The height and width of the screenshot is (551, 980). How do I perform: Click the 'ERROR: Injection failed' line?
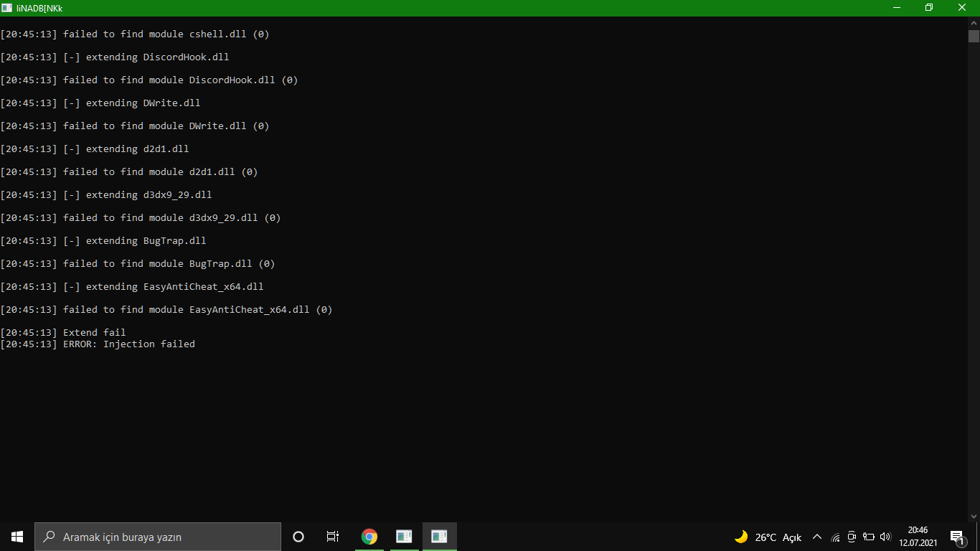coord(129,344)
